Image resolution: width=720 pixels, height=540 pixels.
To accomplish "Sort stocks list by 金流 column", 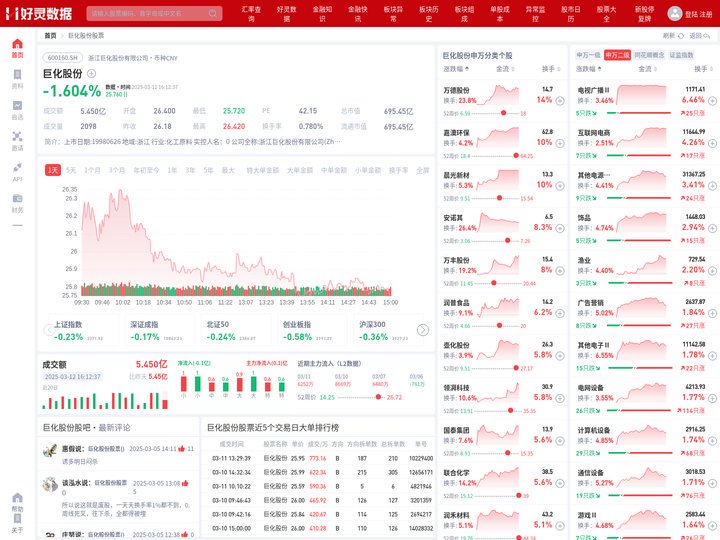I will (505, 69).
